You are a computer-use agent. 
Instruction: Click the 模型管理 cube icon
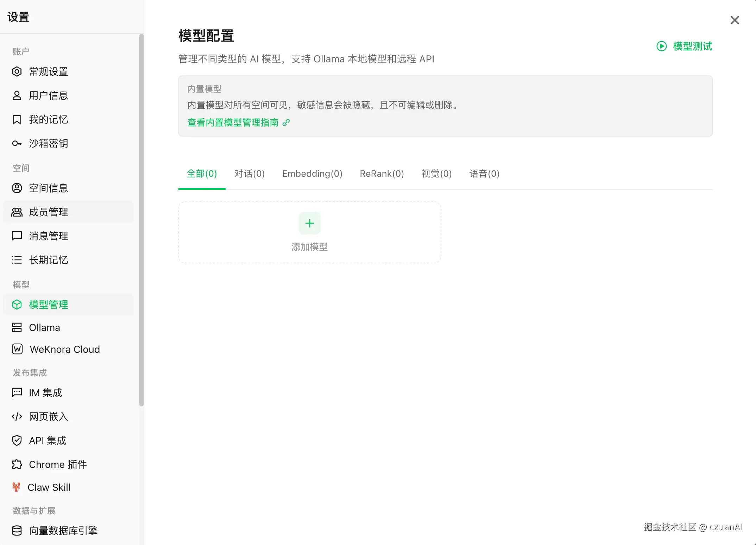coord(17,305)
